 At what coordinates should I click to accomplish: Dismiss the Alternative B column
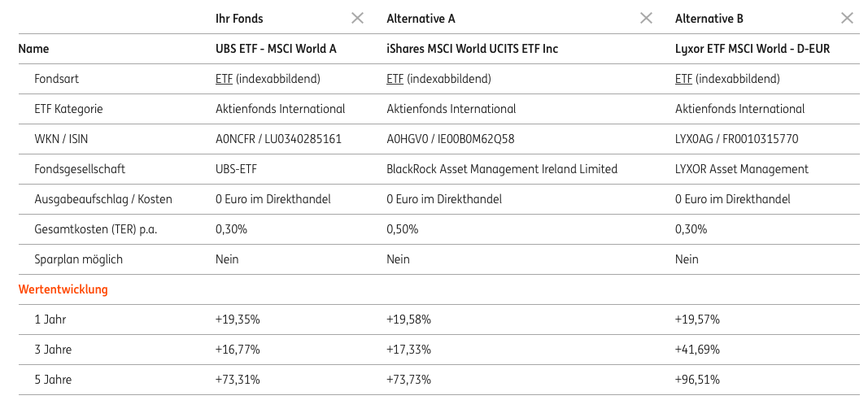[x=847, y=18]
